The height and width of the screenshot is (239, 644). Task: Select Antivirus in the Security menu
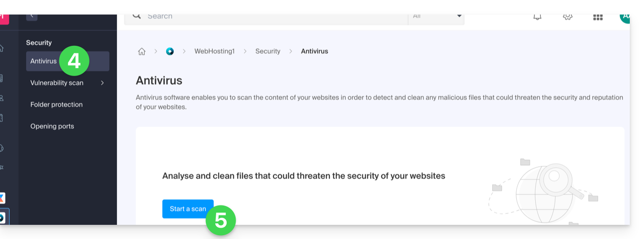click(x=44, y=61)
